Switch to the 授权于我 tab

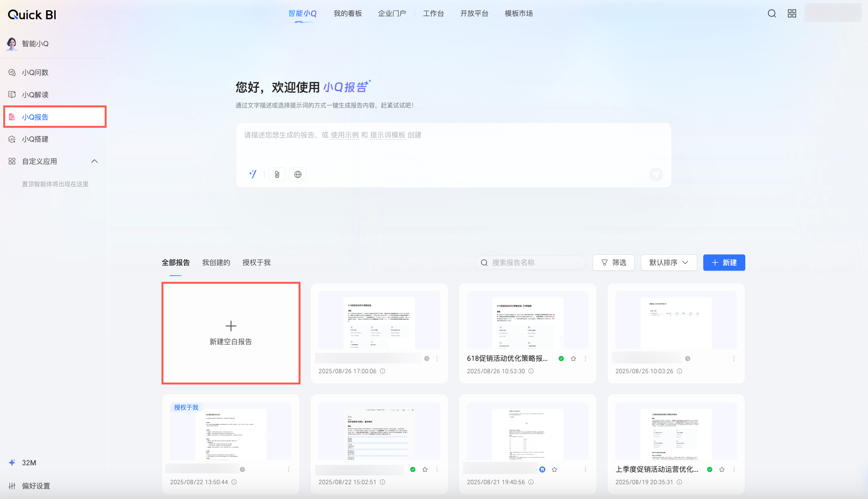click(256, 262)
